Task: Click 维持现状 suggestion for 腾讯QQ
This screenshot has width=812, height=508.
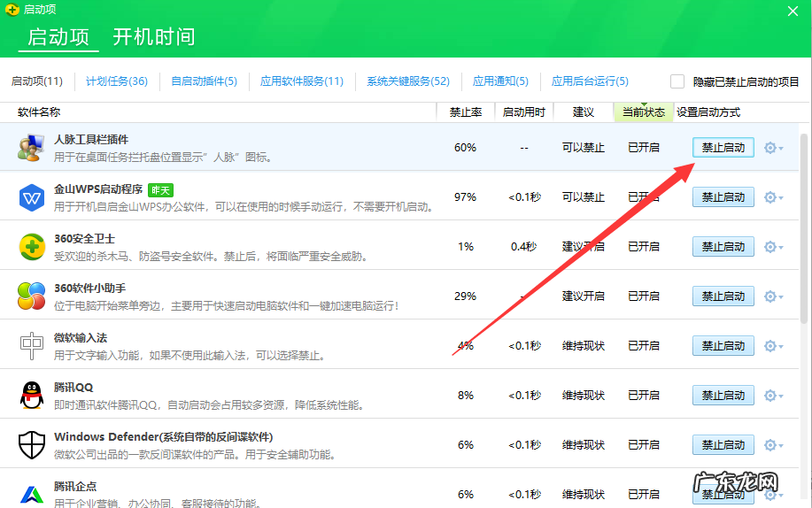Action: 584,396
